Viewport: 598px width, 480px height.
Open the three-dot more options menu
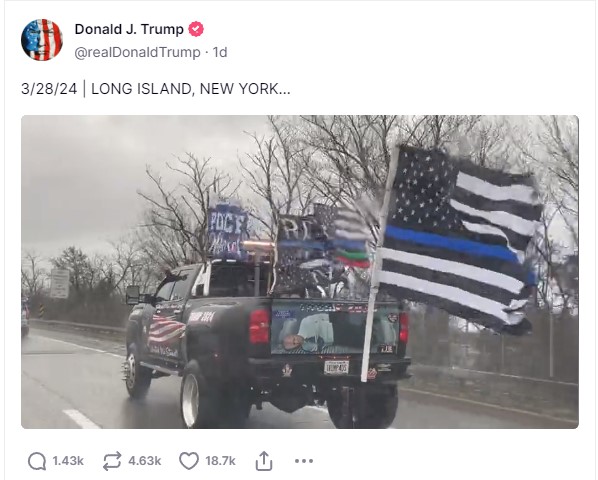coord(304,461)
